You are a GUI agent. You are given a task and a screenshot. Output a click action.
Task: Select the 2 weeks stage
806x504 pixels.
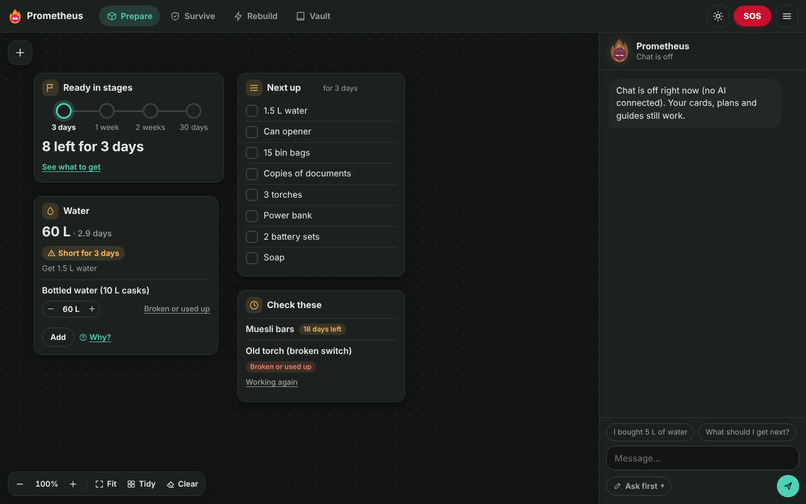pos(150,111)
